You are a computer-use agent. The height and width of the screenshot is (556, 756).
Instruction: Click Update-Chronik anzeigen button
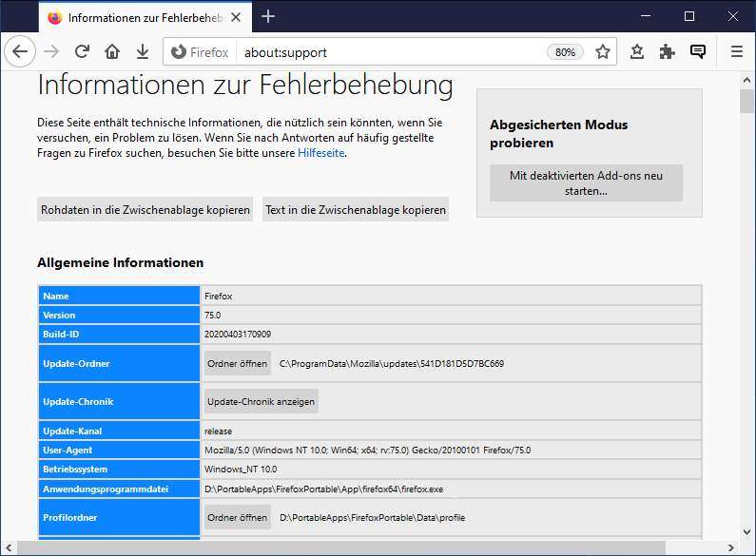(262, 401)
